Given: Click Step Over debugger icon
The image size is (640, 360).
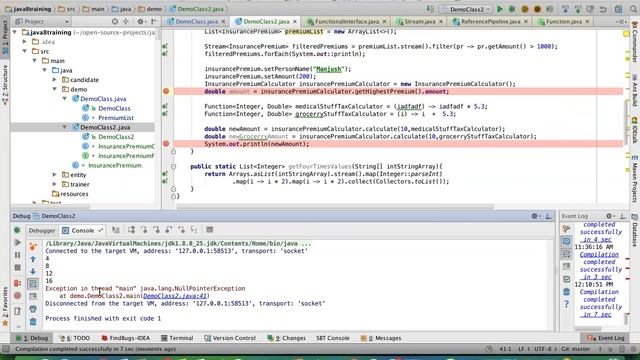Looking at the screenshot, I should click(x=131, y=230).
